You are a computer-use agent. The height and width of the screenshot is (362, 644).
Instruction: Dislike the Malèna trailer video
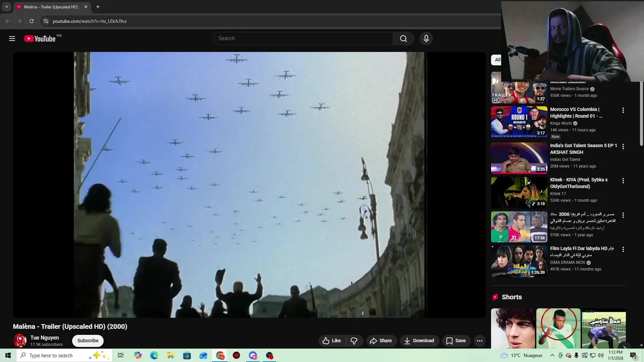point(354,341)
